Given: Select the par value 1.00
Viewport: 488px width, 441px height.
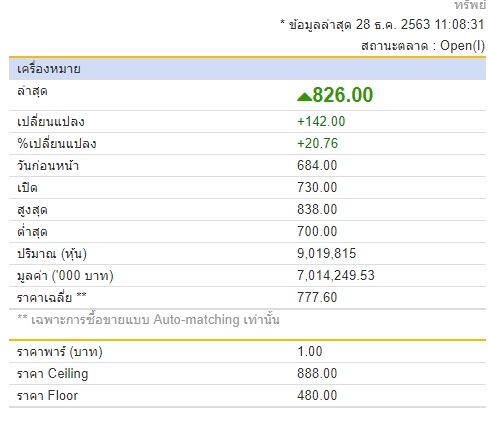Looking at the screenshot, I should coord(310,351).
